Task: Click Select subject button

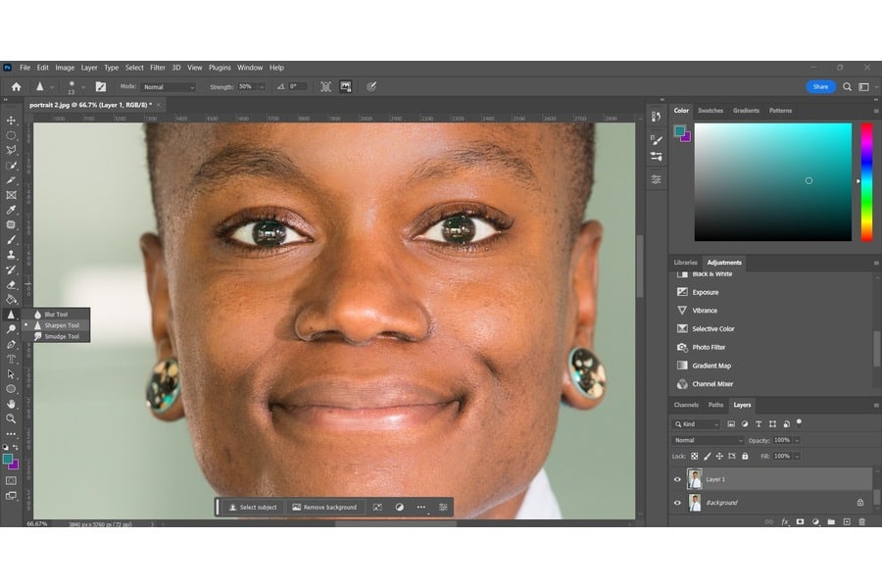Action: click(253, 507)
